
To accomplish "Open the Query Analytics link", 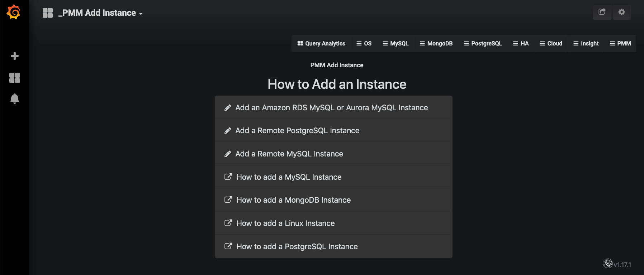I will [x=321, y=43].
